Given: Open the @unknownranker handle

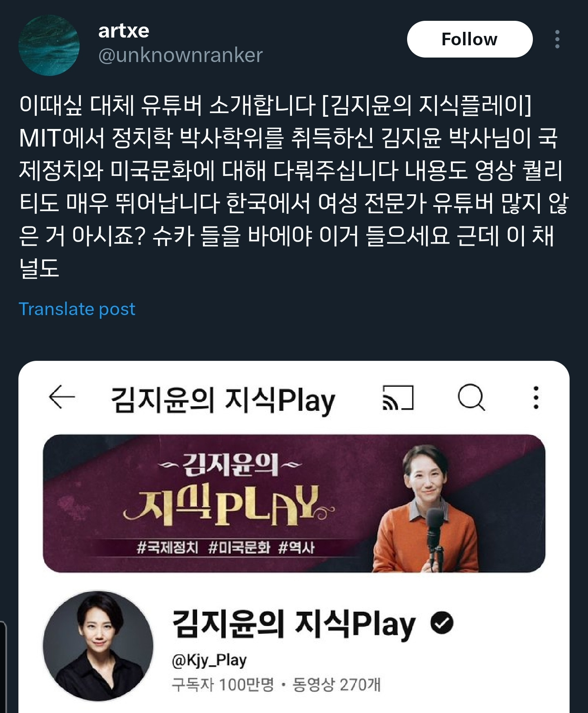Looking at the screenshot, I should 180,55.
